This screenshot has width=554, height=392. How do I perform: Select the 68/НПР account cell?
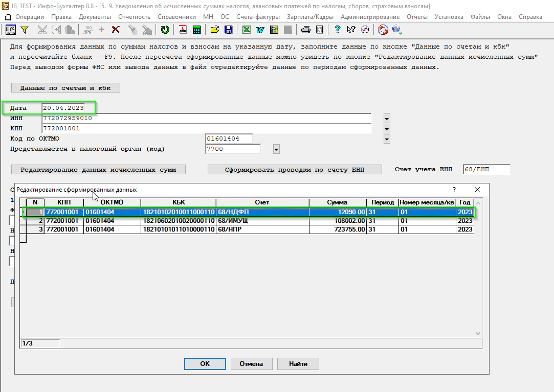pyautogui.click(x=262, y=229)
